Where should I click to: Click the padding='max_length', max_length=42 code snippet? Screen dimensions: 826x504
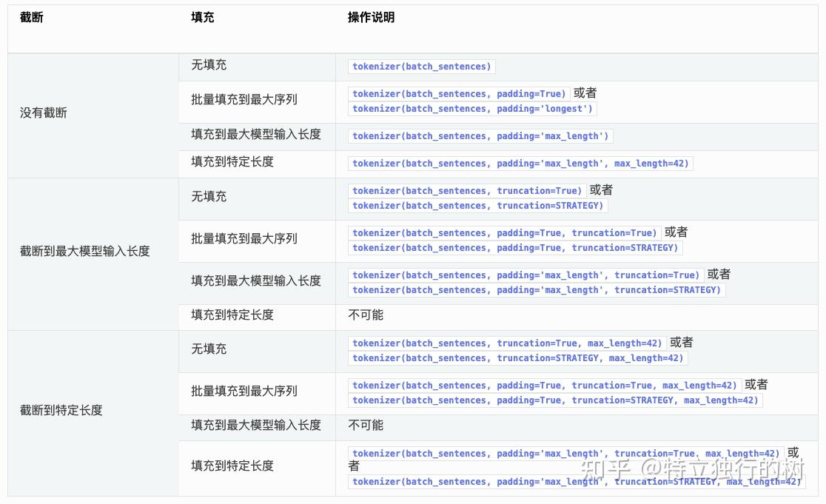coord(518,164)
